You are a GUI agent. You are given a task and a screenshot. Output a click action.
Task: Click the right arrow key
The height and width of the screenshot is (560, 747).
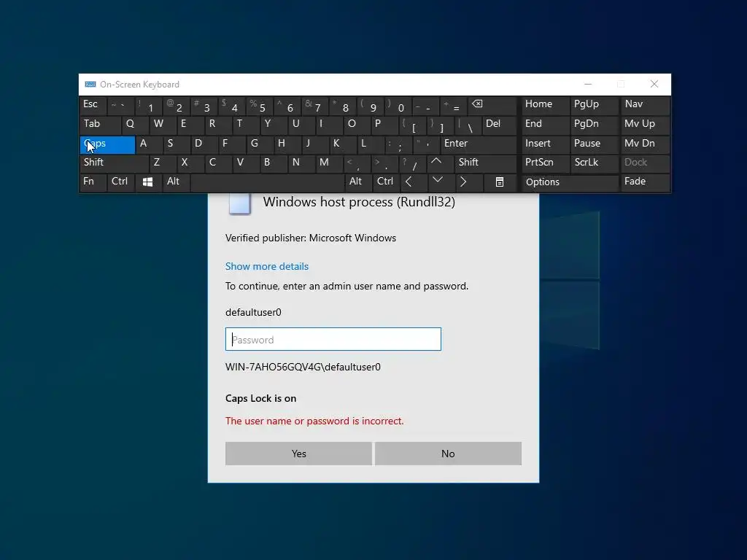click(469, 182)
